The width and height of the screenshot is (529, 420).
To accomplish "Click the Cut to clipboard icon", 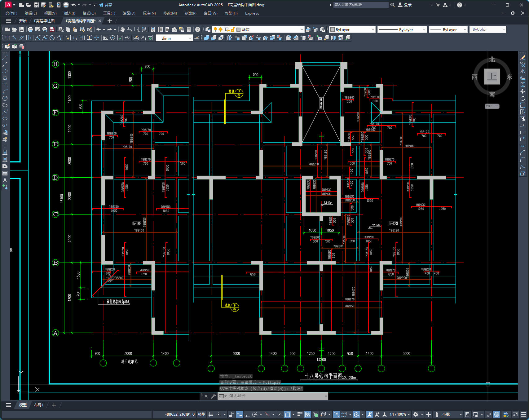I will (x=61, y=29).
